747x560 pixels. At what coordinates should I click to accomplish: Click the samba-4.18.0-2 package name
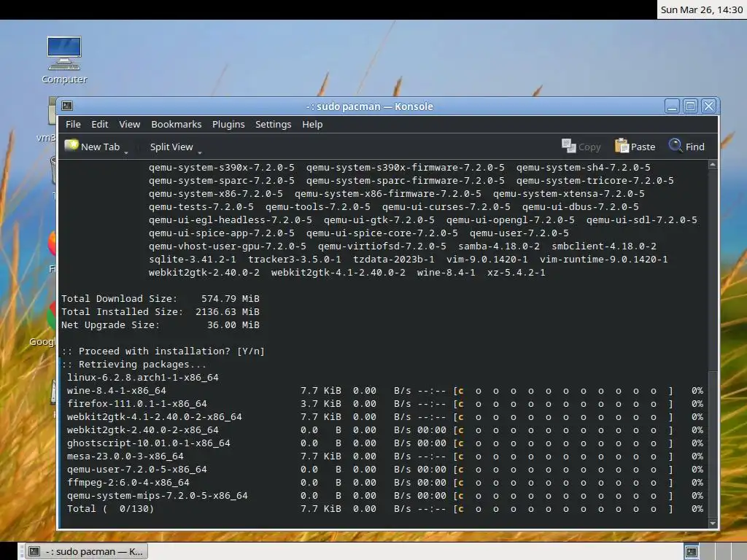499,246
